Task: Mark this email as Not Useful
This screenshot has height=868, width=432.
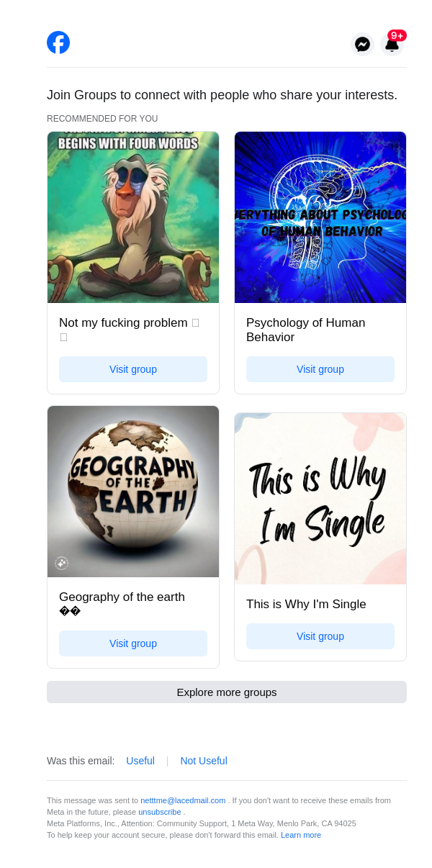Action: click(204, 761)
